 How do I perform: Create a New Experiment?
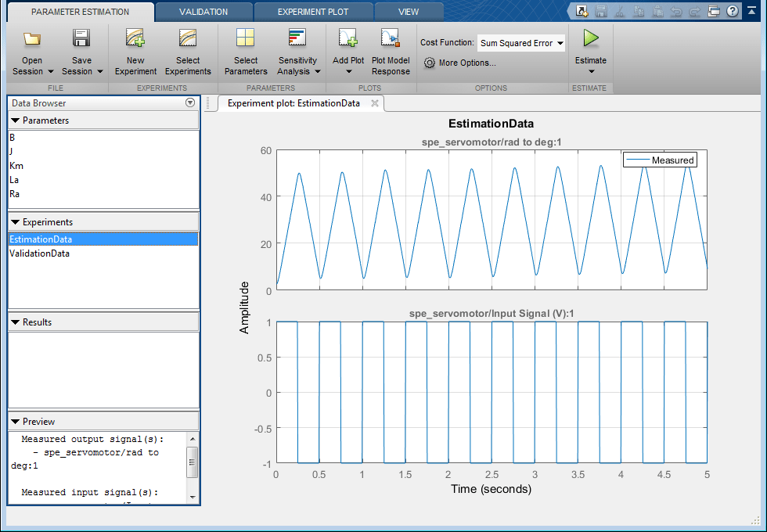pos(135,39)
